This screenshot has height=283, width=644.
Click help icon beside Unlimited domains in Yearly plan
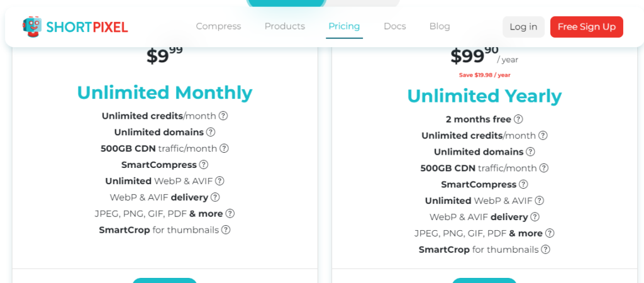[x=531, y=152]
